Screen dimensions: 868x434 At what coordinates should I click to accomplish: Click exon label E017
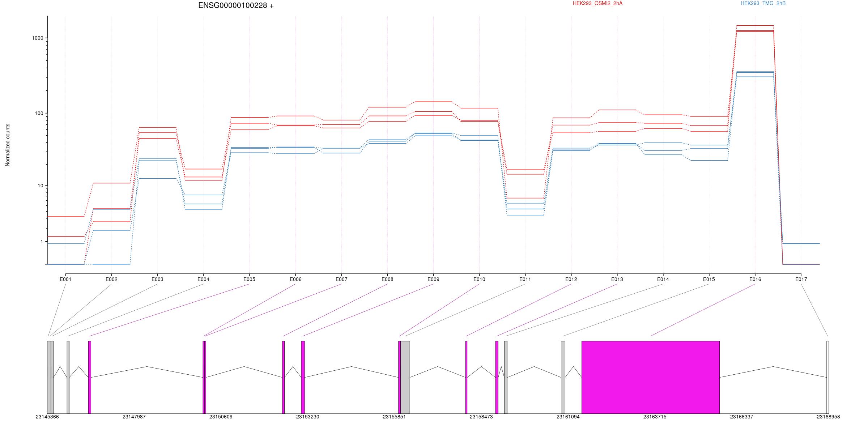tap(801, 279)
